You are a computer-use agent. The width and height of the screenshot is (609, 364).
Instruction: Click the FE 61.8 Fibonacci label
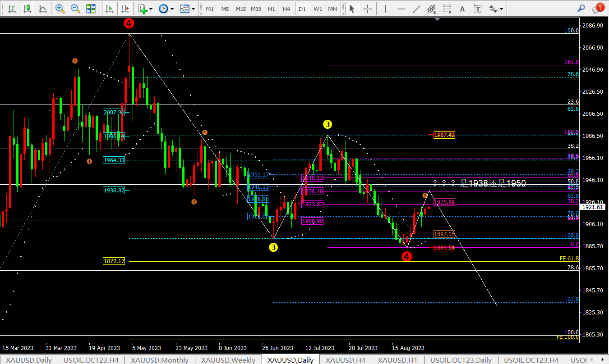coord(569,259)
